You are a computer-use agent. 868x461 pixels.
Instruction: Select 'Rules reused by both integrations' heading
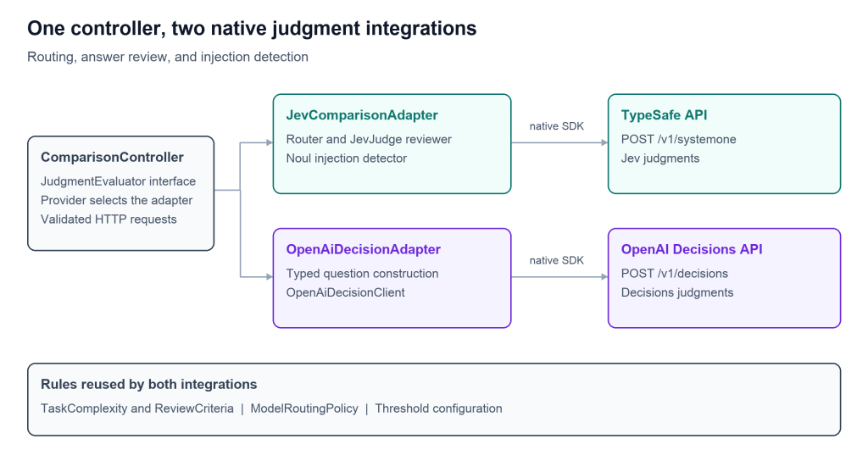[x=149, y=384]
